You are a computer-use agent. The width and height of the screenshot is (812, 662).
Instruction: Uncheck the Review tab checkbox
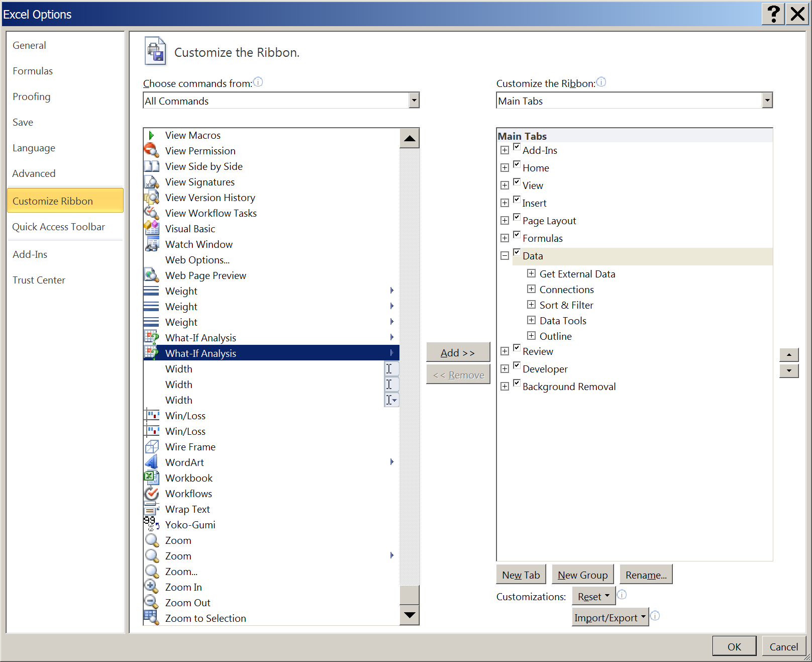coord(517,348)
